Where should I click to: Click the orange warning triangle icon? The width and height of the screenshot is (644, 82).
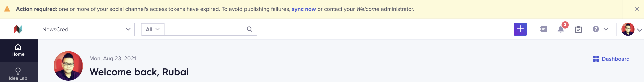click(x=7, y=9)
